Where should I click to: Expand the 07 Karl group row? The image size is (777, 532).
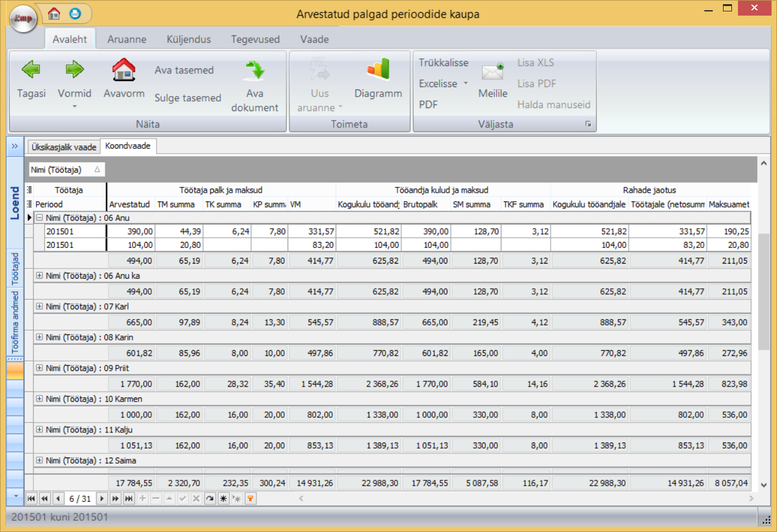[40, 306]
